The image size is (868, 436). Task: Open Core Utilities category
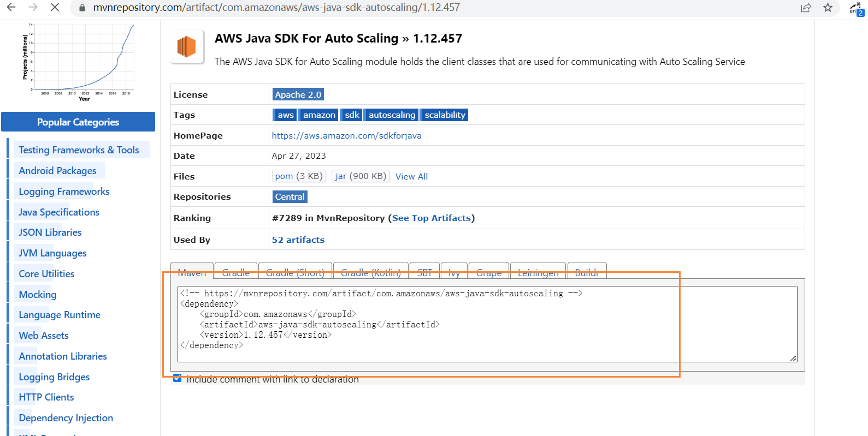point(46,273)
